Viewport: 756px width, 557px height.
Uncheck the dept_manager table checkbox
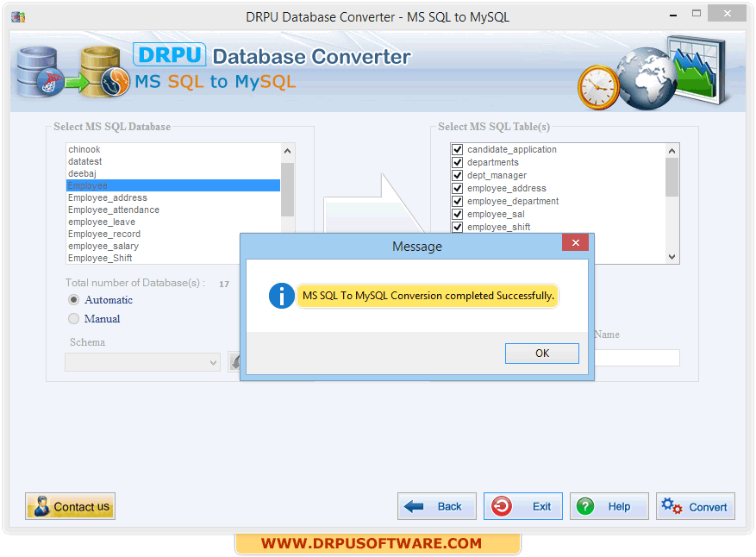(458, 176)
